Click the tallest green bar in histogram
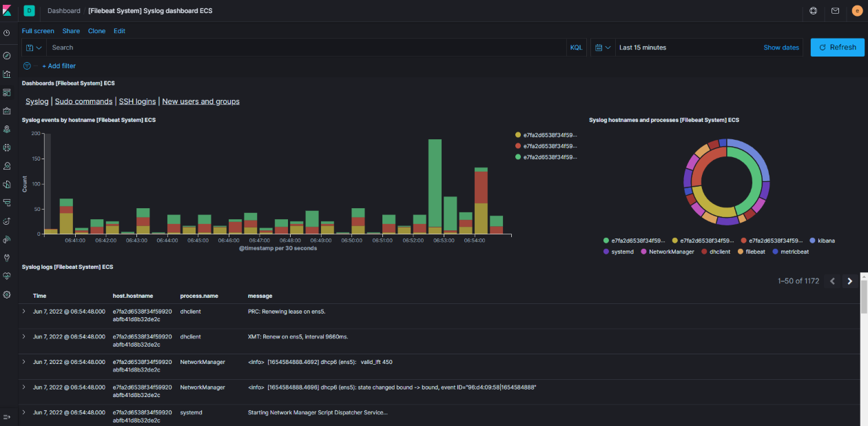 (435, 183)
